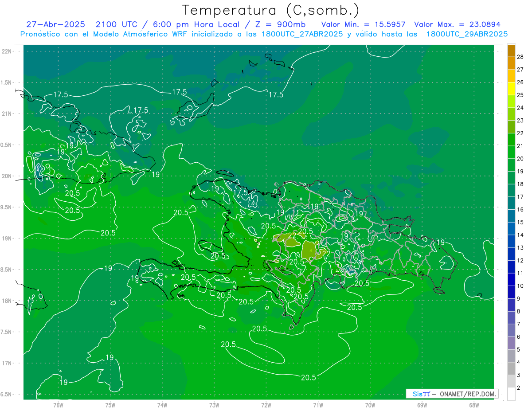This screenshot has width=532, height=411.
Task: Select the green swatch between 20 and 21
Action: coord(511,153)
